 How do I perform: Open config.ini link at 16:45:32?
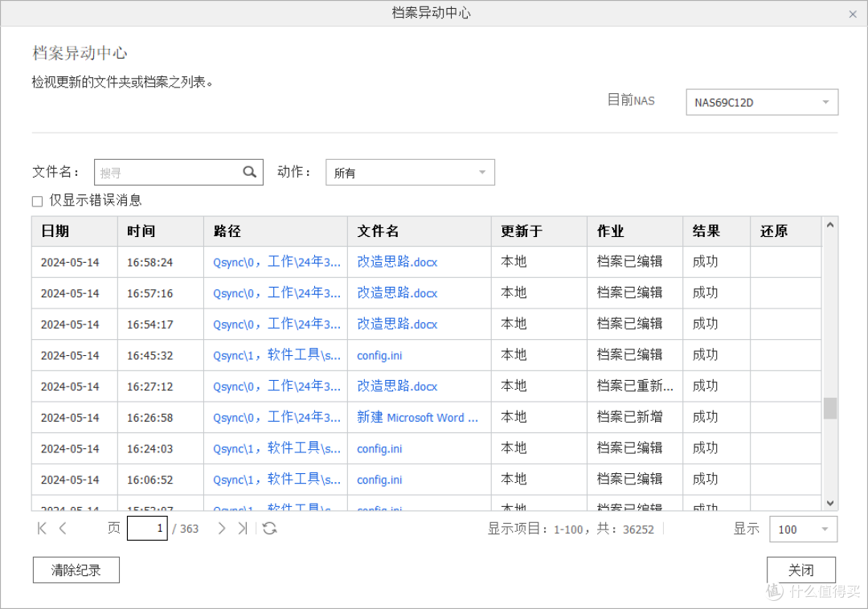click(x=379, y=355)
